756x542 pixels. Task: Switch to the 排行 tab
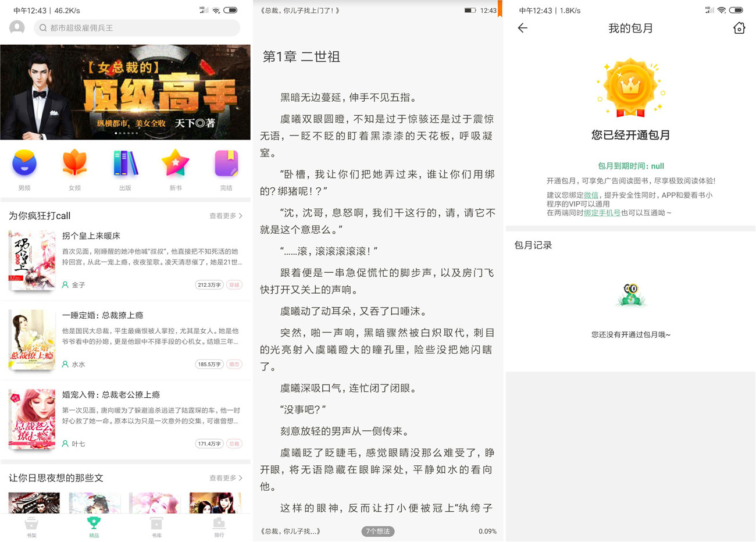tap(219, 528)
